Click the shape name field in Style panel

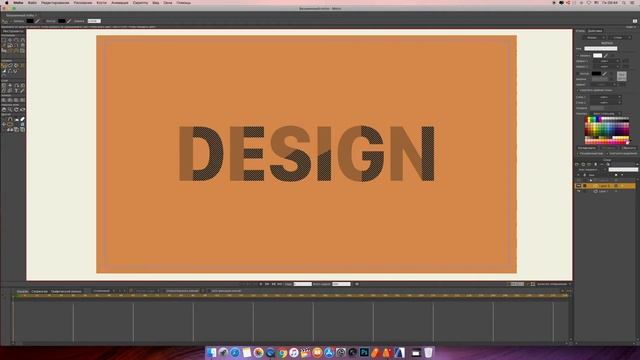coord(601,49)
